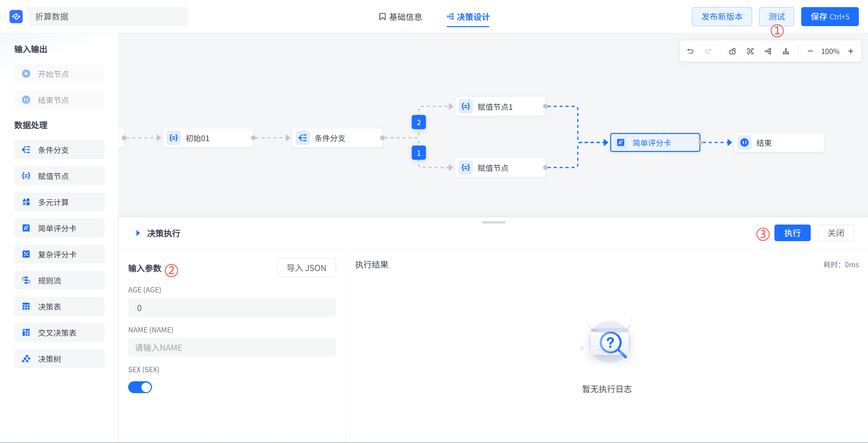Click the 保存 Ctrl+S button
The width and height of the screenshot is (868, 443).
(830, 17)
